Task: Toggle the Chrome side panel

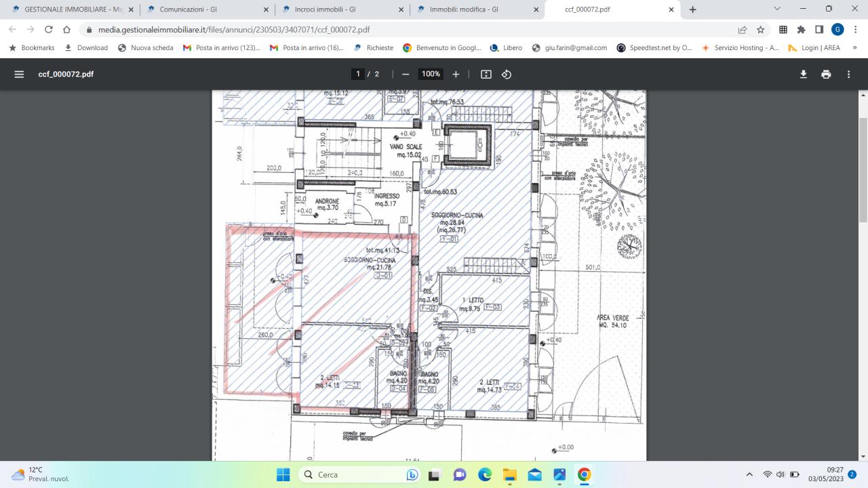Action: (819, 30)
